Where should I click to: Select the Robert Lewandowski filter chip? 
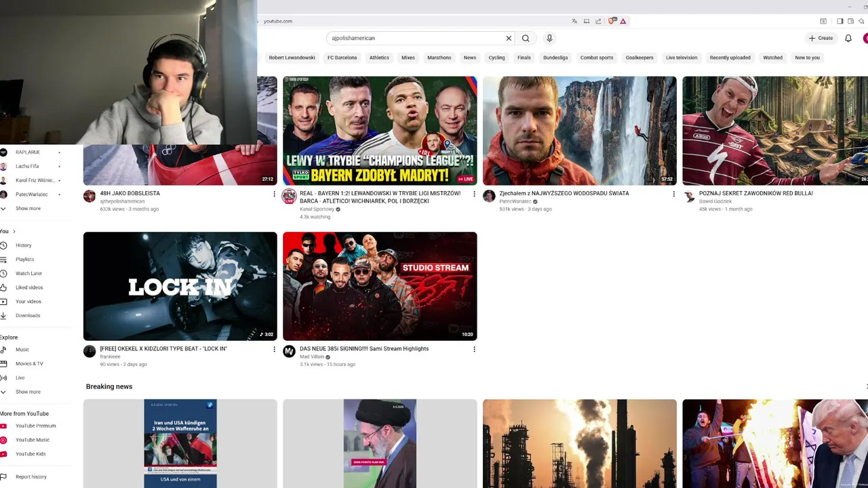pos(292,58)
